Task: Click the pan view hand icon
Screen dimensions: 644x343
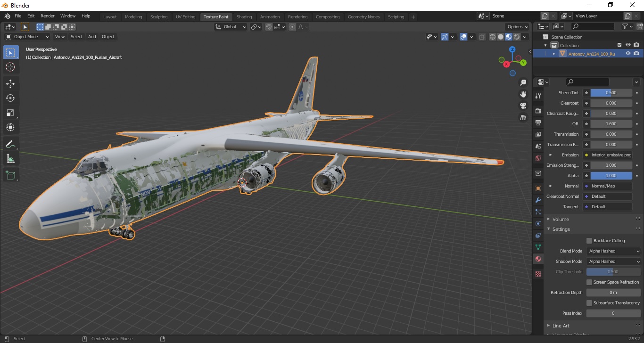Action: point(523,94)
